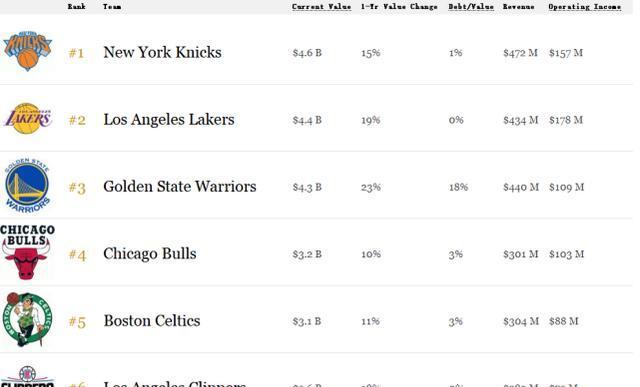Screen dimensions: 640x387
Task: Sort by Current Value column header
Action: tap(321, 7)
